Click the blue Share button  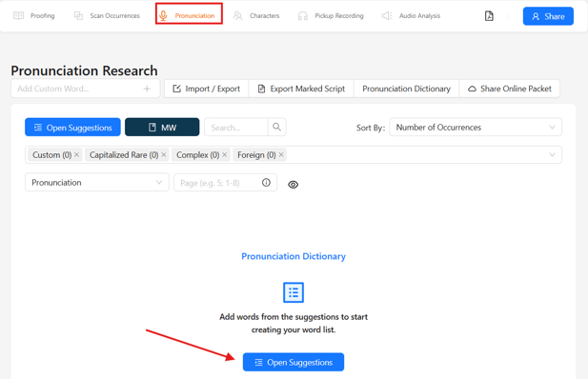coord(548,16)
